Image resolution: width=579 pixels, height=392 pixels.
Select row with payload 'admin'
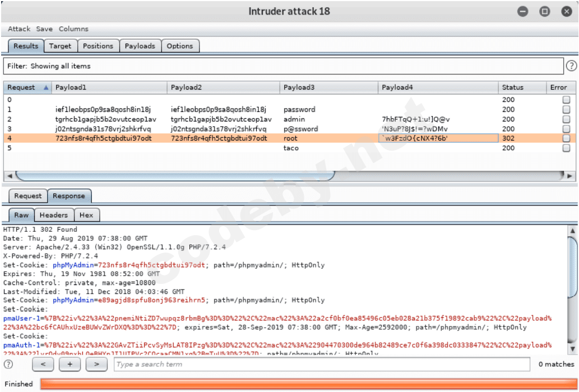(289, 119)
